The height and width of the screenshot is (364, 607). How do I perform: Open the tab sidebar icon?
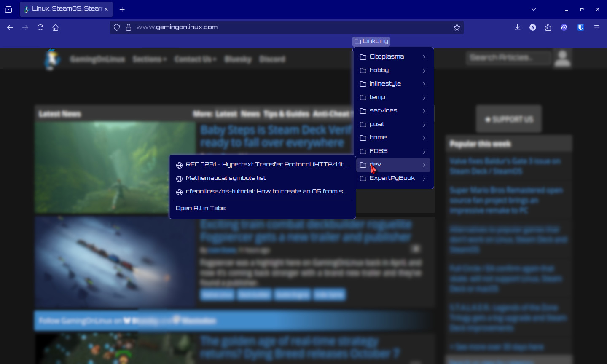(8, 9)
